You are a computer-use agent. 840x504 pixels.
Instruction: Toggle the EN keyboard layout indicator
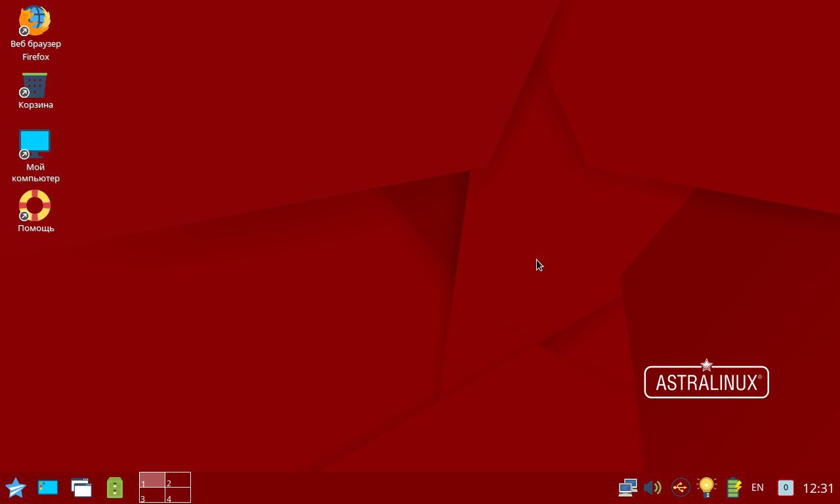[x=757, y=488]
